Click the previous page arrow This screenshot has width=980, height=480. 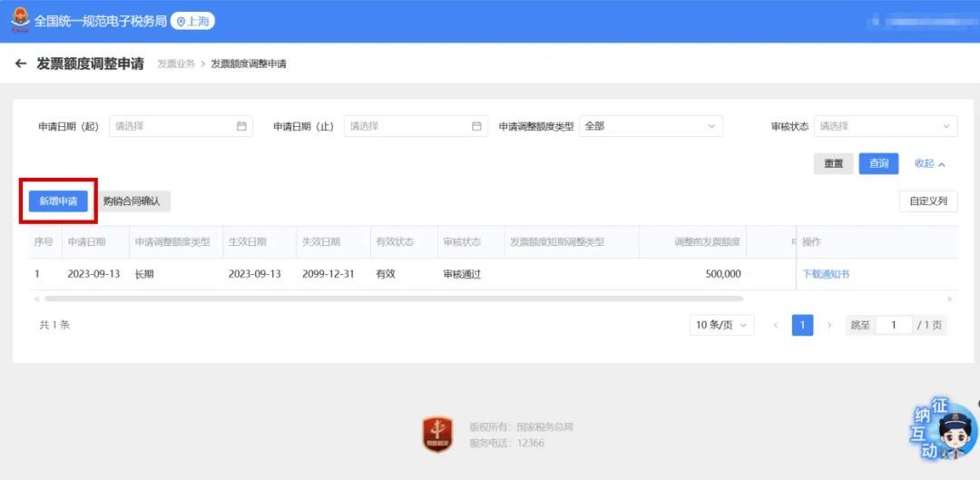[776, 325]
